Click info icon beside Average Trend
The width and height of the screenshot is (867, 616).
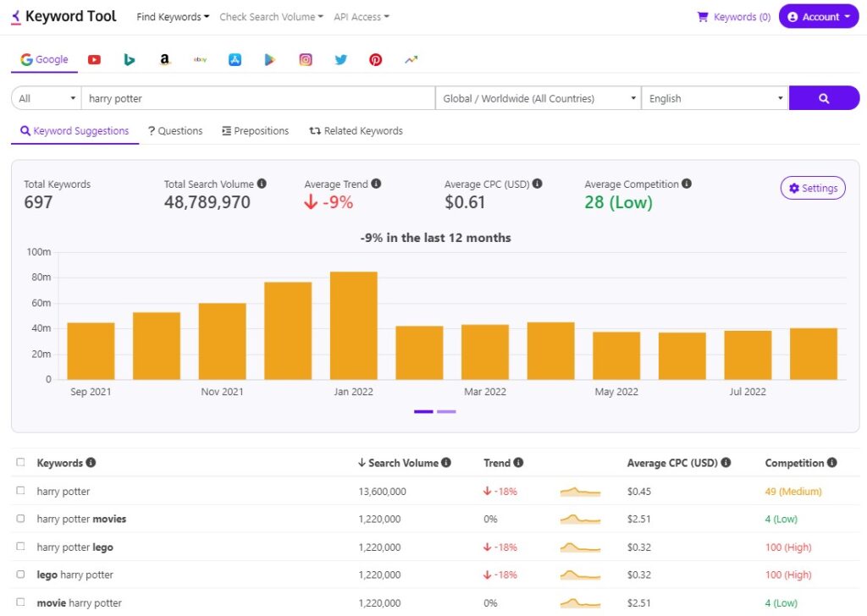[x=376, y=184]
